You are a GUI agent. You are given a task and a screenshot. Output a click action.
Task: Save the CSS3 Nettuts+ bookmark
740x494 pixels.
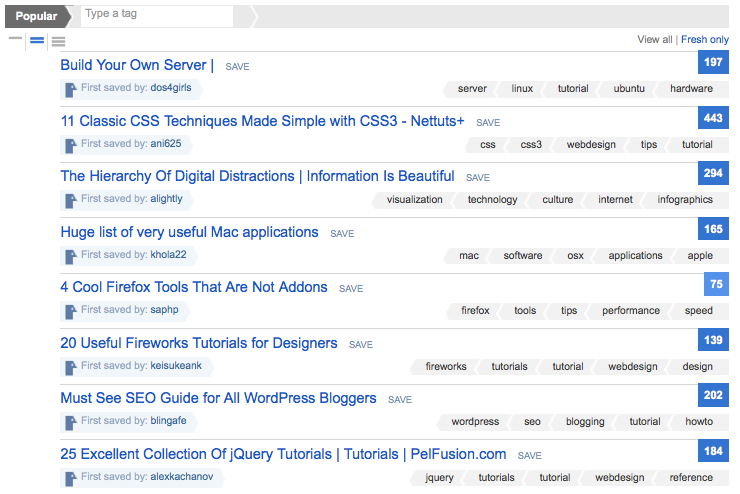(488, 123)
